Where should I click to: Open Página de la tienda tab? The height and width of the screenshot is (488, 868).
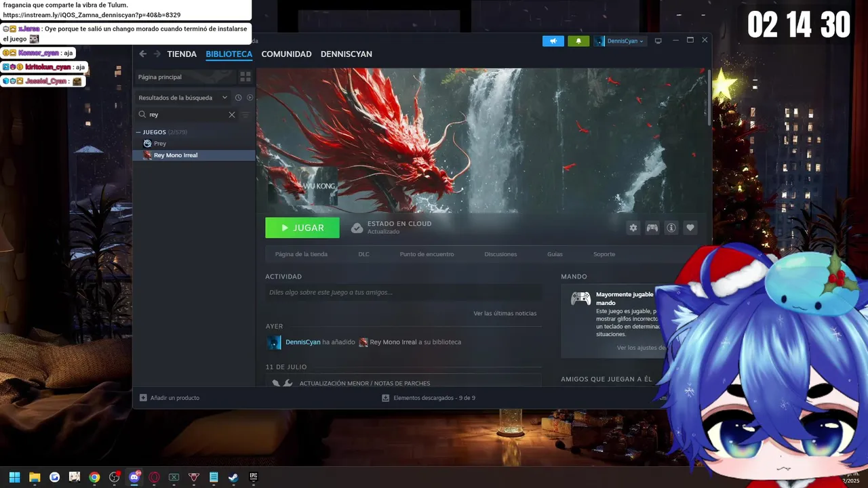pyautogui.click(x=301, y=254)
